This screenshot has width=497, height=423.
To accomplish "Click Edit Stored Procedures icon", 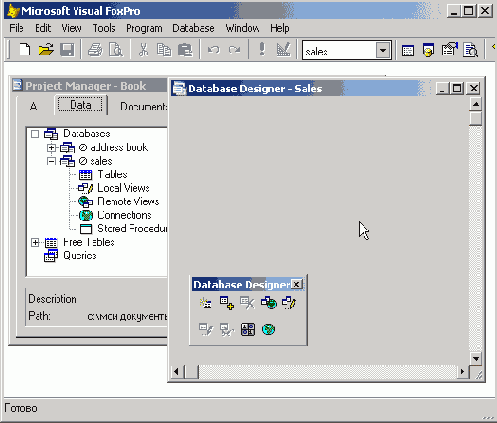I will tap(248, 330).
